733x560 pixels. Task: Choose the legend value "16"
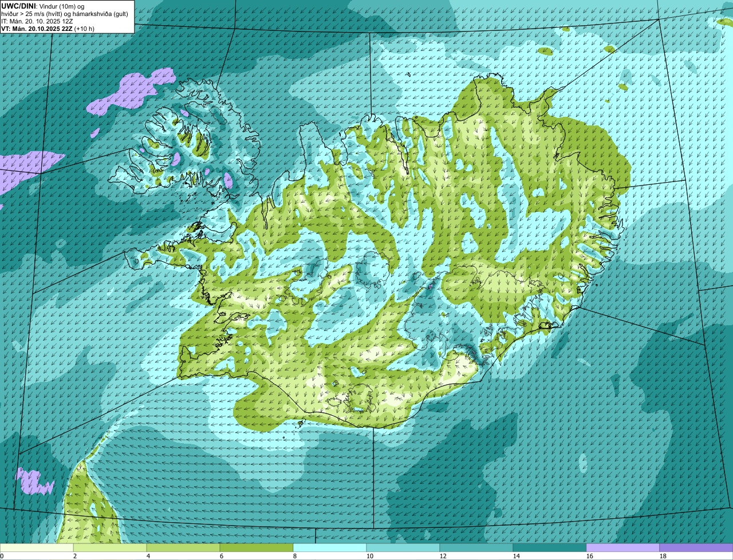(x=590, y=556)
